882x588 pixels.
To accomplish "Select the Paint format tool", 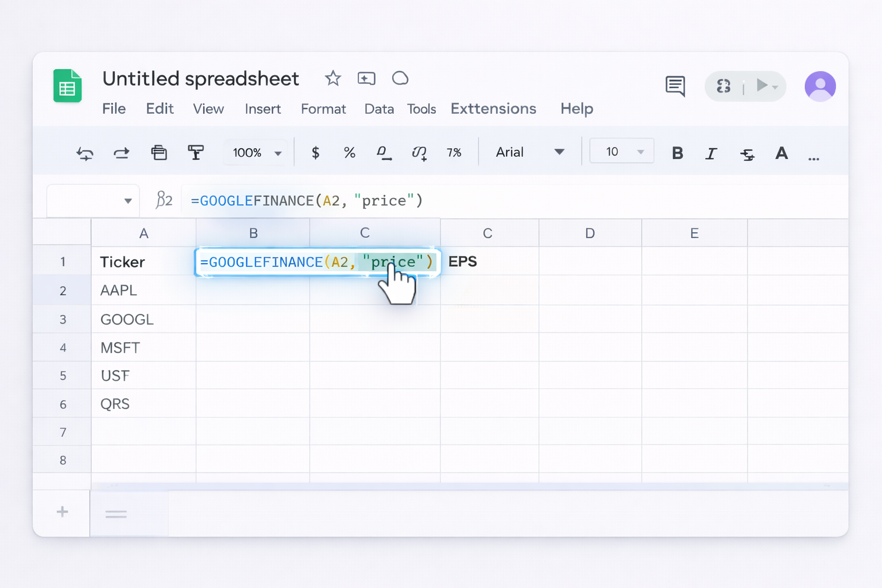I will 196,153.
